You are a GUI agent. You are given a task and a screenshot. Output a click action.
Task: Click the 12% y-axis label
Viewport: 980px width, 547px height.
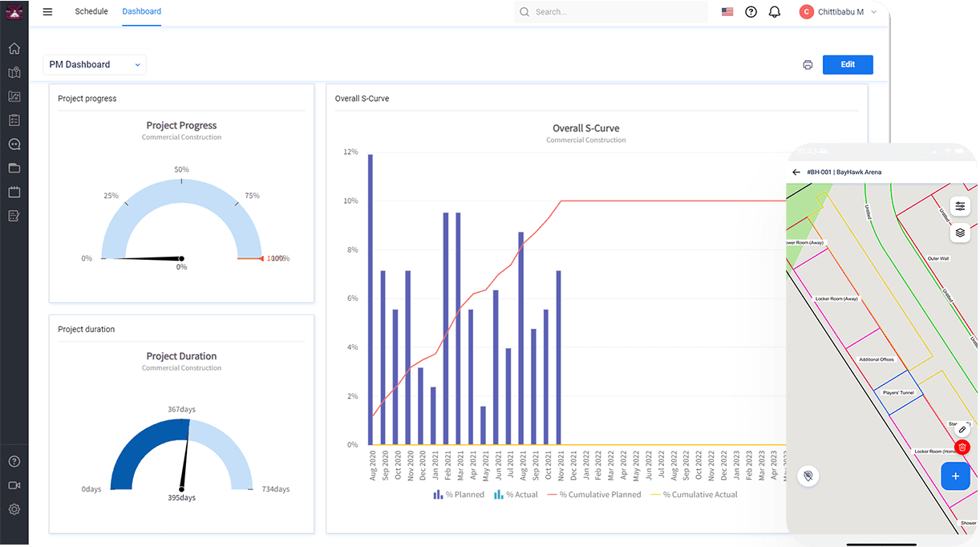tap(350, 152)
